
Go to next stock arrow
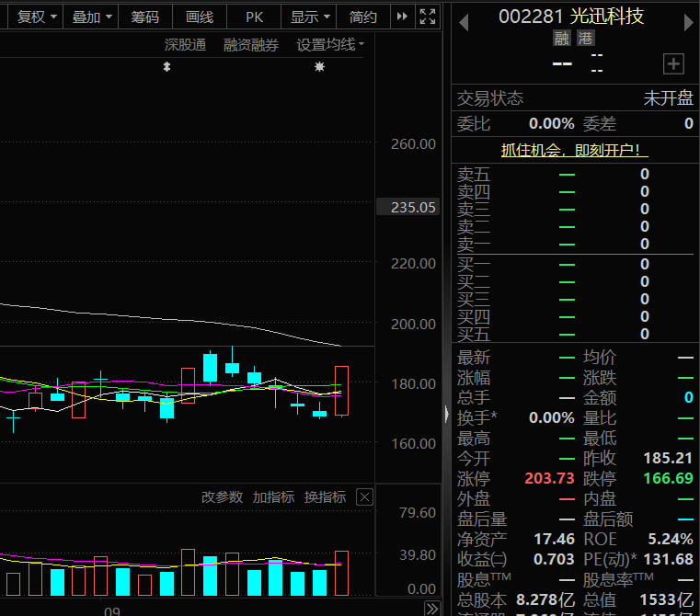(x=688, y=22)
